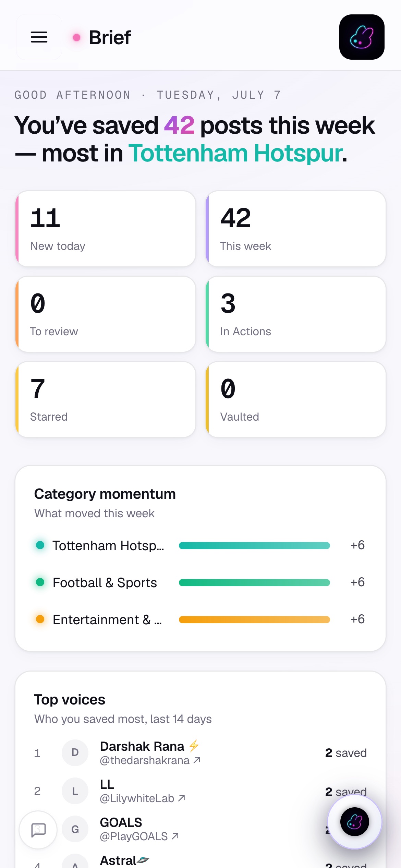Open @thedarshakrana external link arrow
The image size is (401, 868).
click(197, 760)
